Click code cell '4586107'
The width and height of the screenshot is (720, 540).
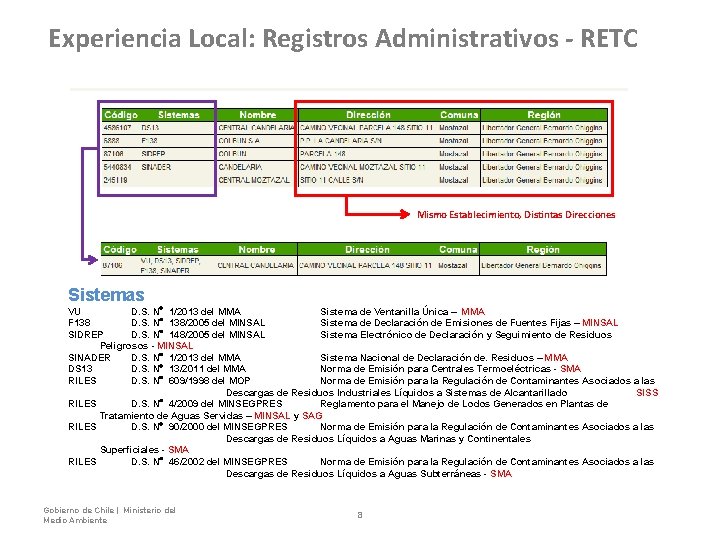pos(118,128)
